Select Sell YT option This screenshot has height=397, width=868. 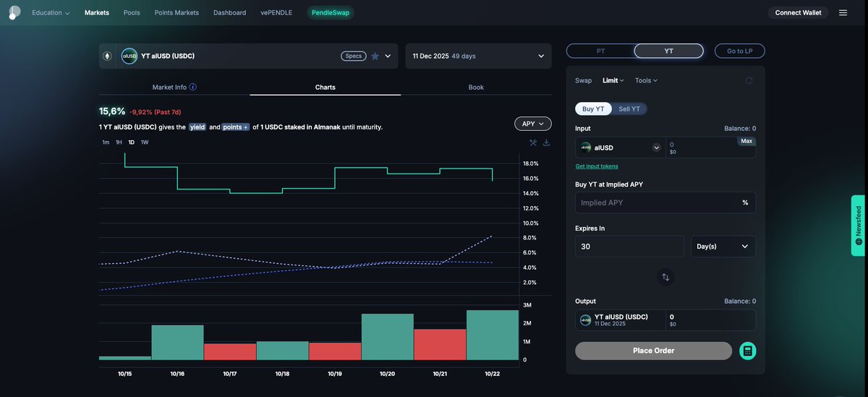(629, 108)
